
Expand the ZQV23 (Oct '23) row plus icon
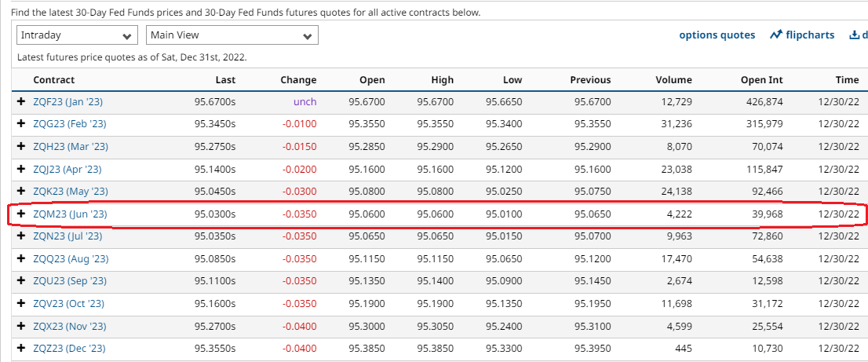[x=21, y=304]
